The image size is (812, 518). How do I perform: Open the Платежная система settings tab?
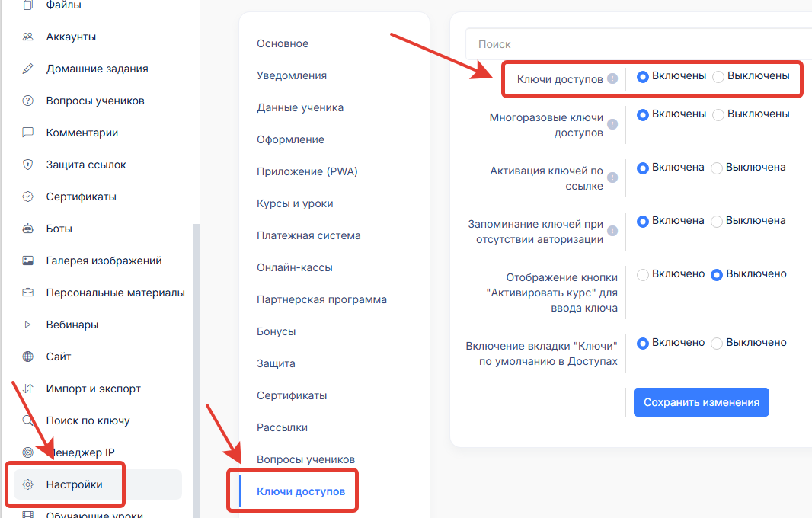[x=308, y=235]
